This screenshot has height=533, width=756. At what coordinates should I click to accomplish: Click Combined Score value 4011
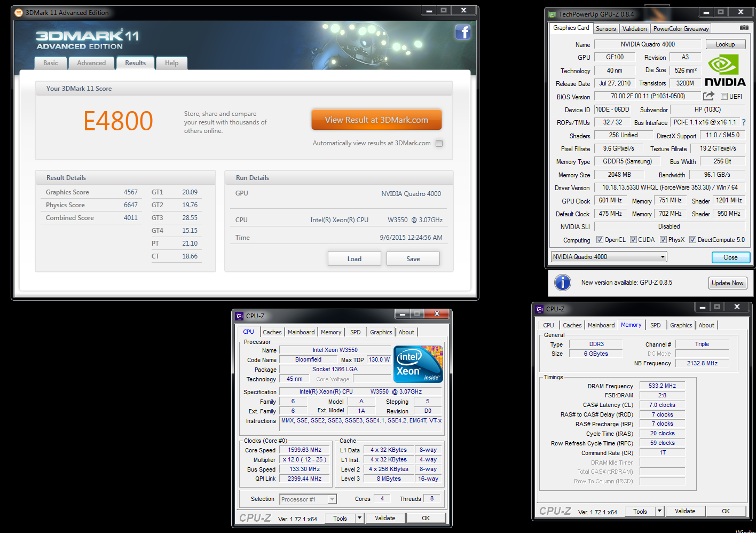pos(131,218)
